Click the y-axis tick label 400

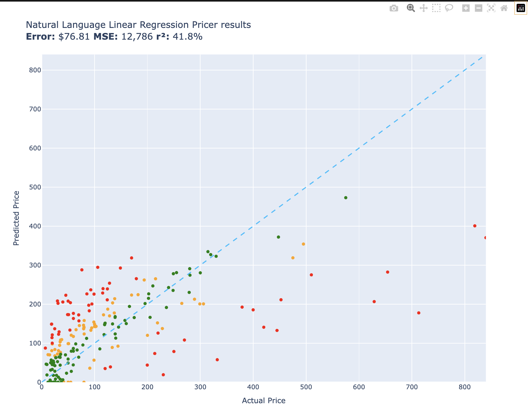pos(35,226)
